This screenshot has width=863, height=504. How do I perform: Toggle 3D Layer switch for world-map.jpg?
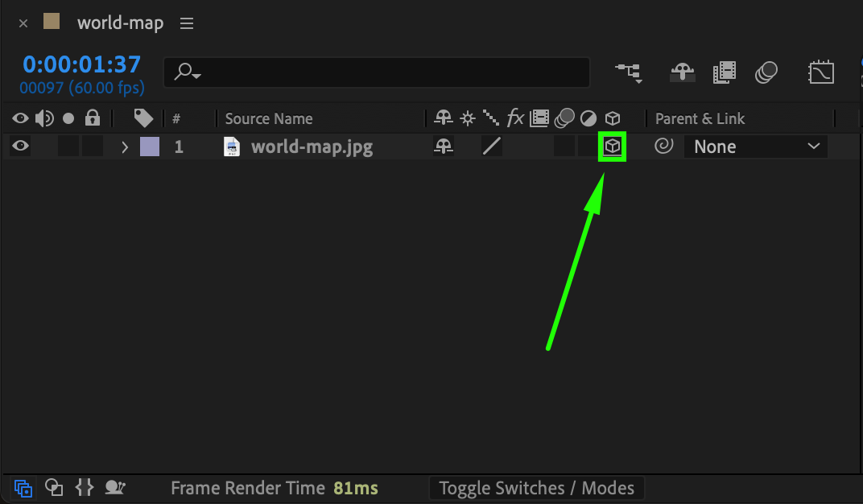point(613,147)
